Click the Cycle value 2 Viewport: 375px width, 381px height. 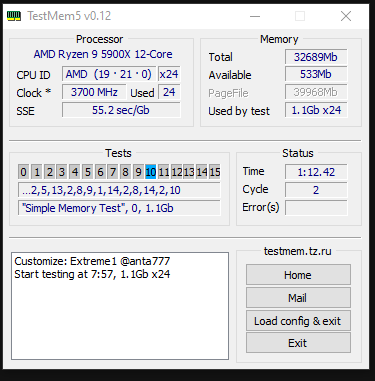coord(316,190)
